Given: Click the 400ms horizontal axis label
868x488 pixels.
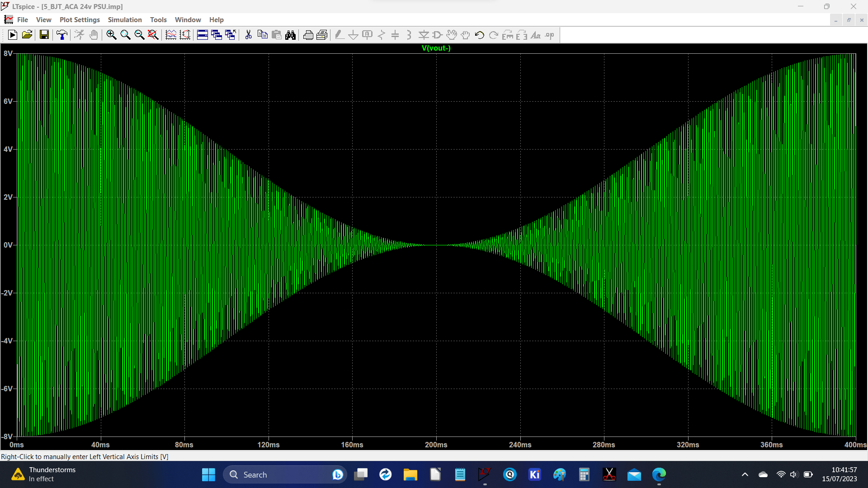Looking at the screenshot, I should click(855, 445).
